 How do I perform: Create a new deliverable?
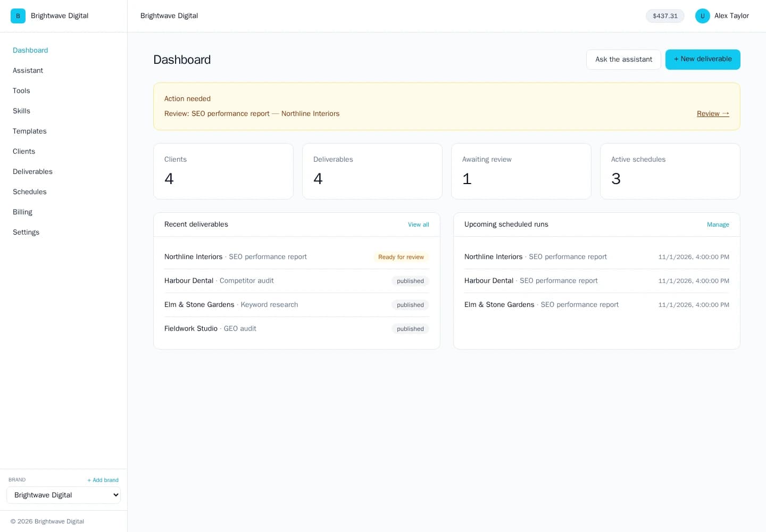tap(703, 60)
